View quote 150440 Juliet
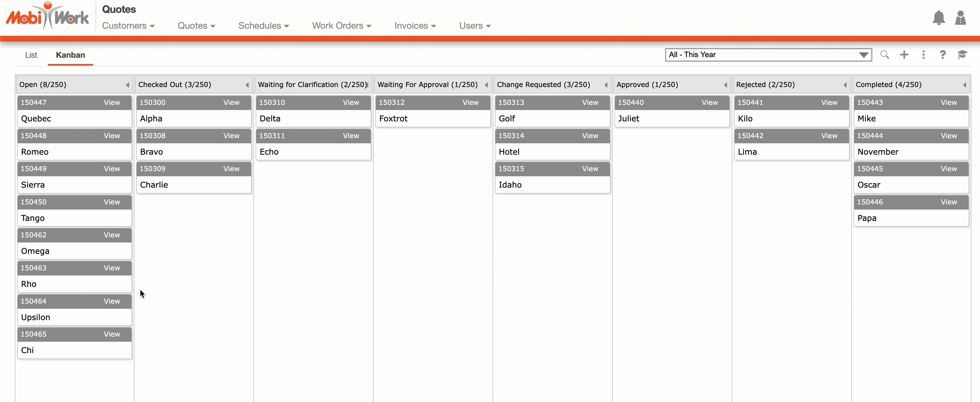 pyautogui.click(x=709, y=103)
